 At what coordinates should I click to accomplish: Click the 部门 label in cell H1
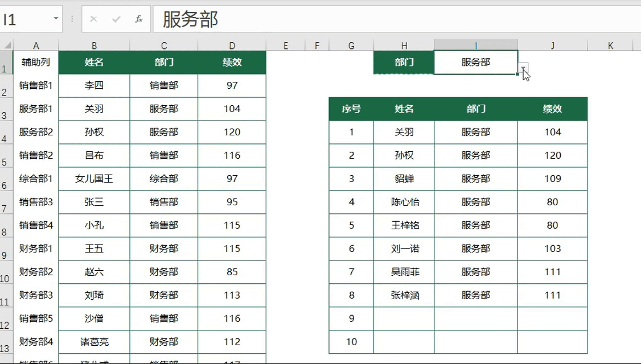click(404, 62)
